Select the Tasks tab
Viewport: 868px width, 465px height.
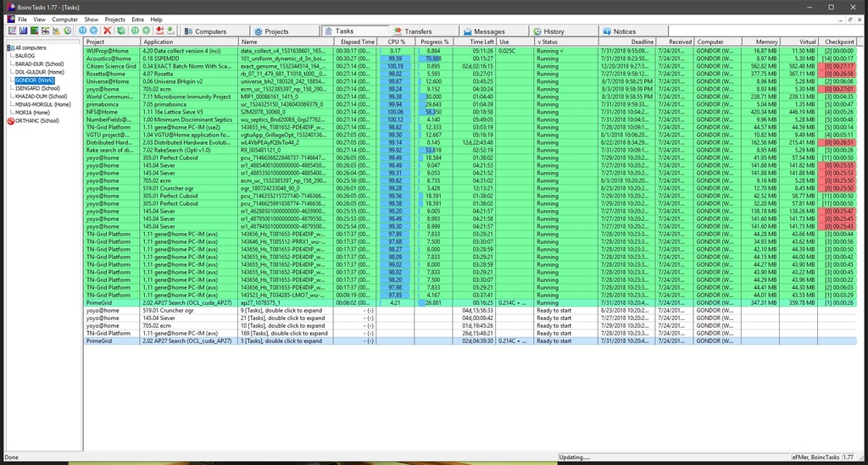(x=355, y=31)
